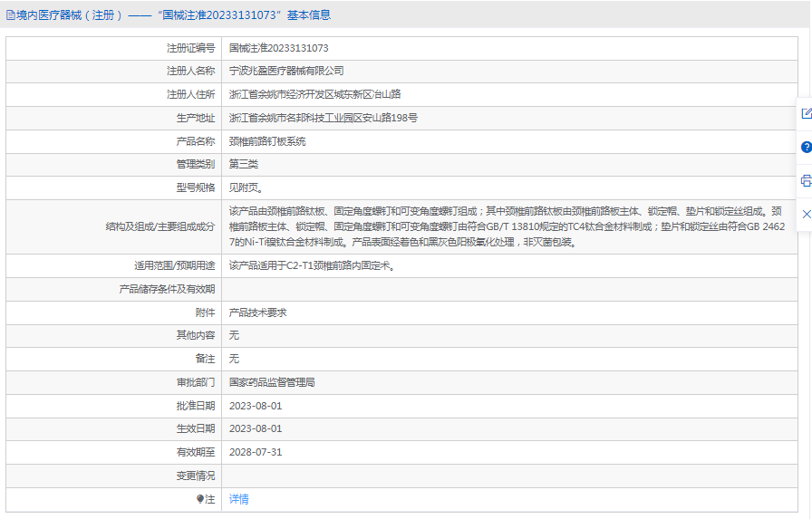Click the 其他内容 row label
The width and height of the screenshot is (812, 519).
[x=195, y=335]
